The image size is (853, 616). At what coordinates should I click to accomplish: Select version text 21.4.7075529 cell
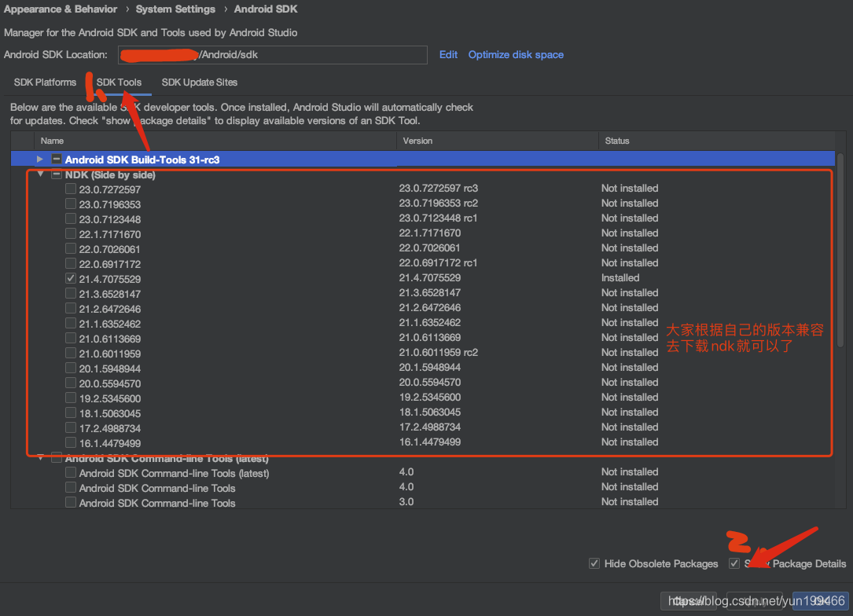(430, 278)
